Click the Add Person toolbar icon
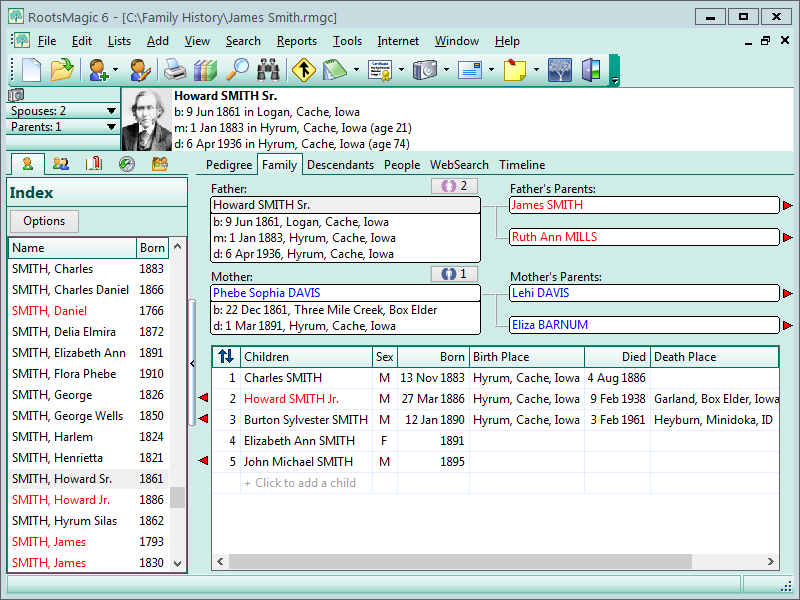Screen dimensions: 800x600 pos(98,70)
